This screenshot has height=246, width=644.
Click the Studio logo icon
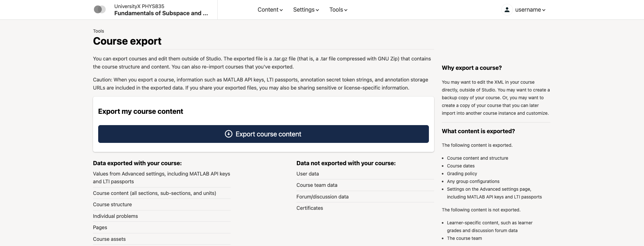coord(100,10)
